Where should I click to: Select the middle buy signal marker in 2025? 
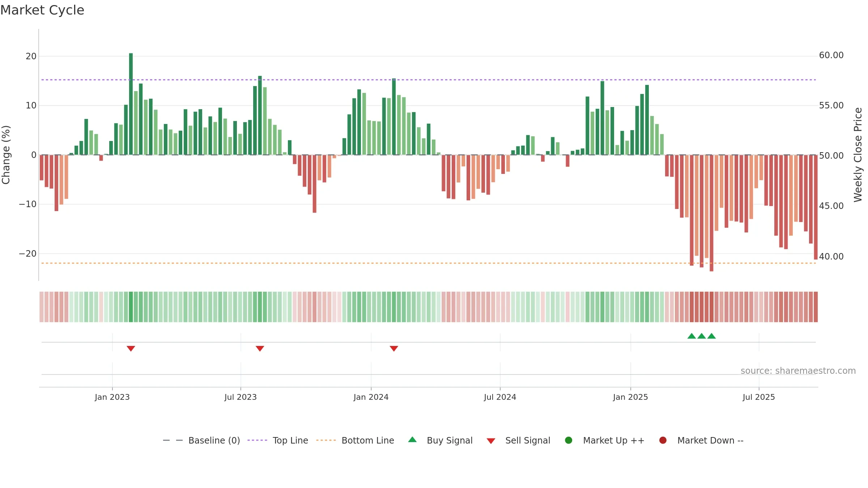tap(702, 336)
